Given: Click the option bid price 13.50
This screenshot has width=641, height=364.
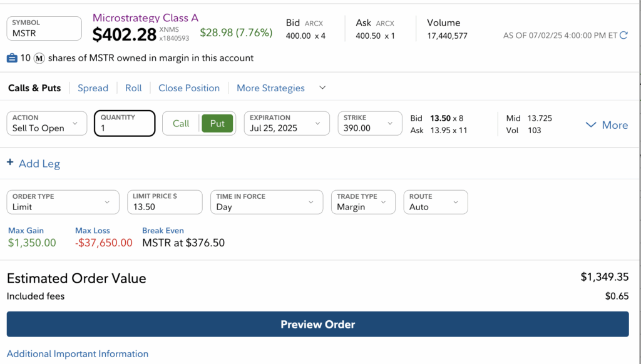Looking at the screenshot, I should pos(440,118).
